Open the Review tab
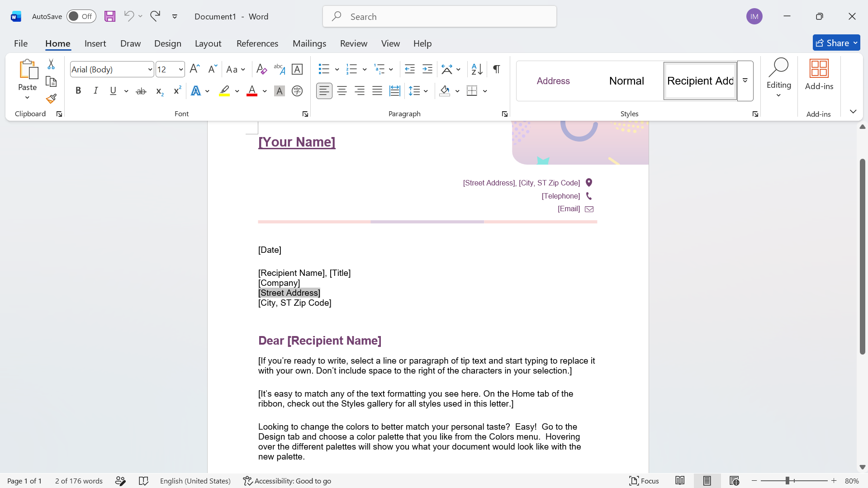The height and width of the screenshot is (488, 868). point(354,43)
